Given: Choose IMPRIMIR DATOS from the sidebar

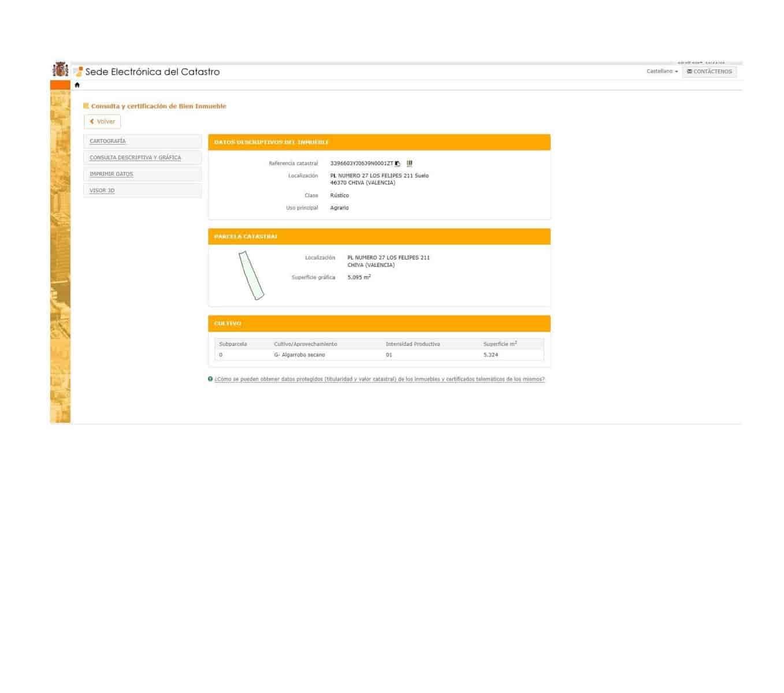Looking at the screenshot, I should point(111,174).
